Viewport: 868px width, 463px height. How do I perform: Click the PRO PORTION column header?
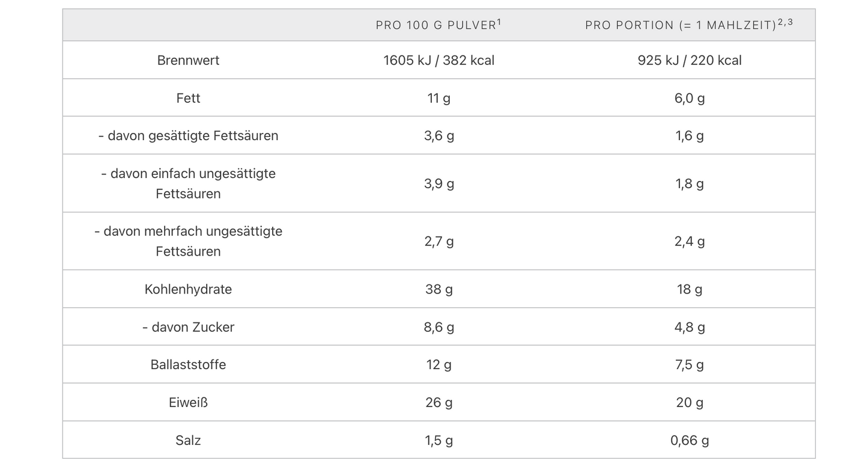689,25
